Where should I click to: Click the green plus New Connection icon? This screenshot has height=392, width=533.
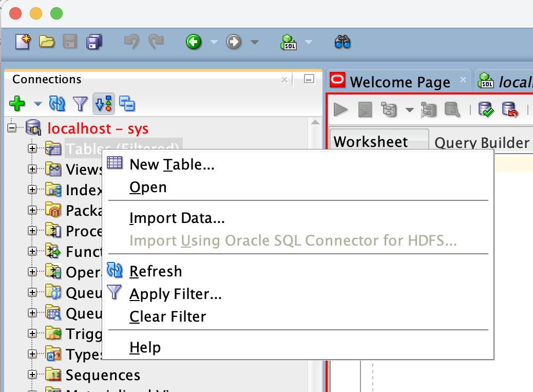point(17,104)
